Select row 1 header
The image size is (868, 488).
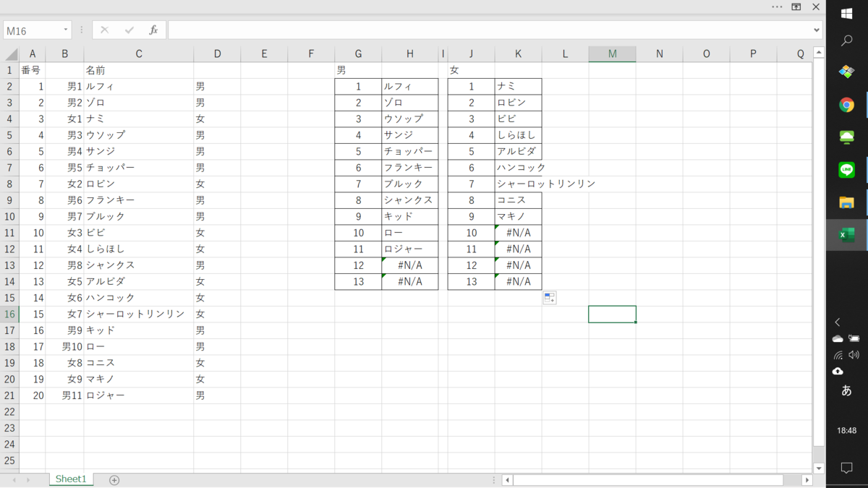coord(10,70)
